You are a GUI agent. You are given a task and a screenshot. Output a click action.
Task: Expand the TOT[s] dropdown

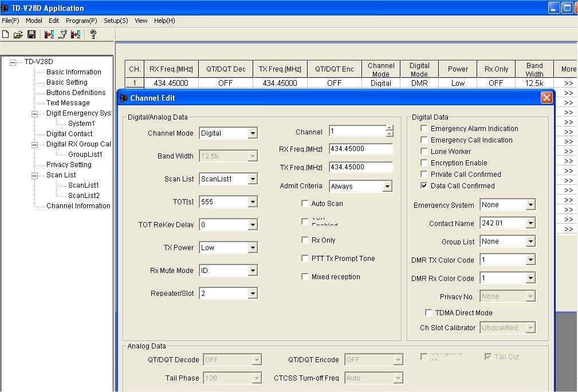[x=253, y=201]
